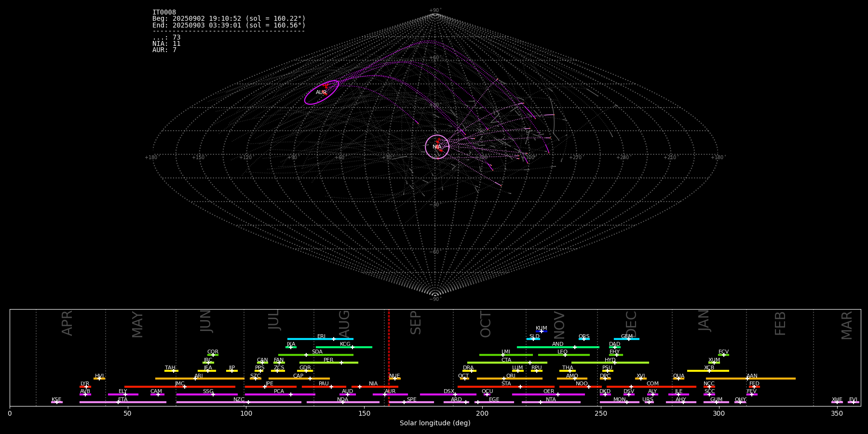The width and height of the screenshot is (868, 434).
Task: Click the LMI shower label
Action: (x=505, y=352)
